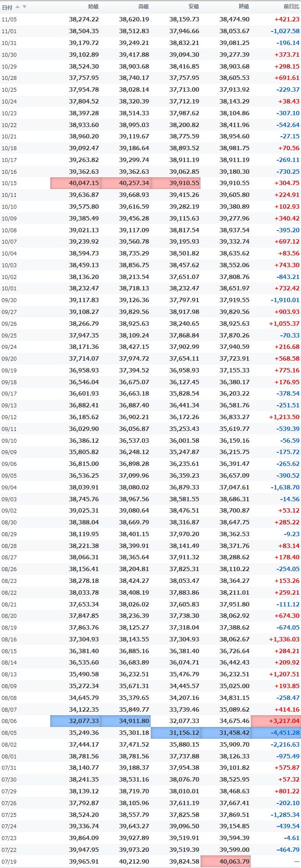Select high value 36,675.07
301x868 pixels.
(x=134, y=382)
